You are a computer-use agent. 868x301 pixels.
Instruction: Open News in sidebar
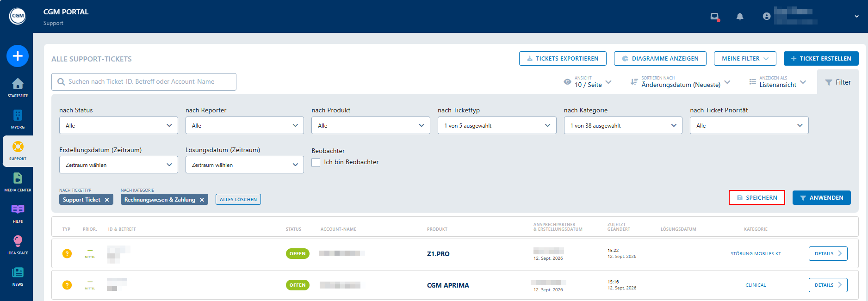[18, 276]
